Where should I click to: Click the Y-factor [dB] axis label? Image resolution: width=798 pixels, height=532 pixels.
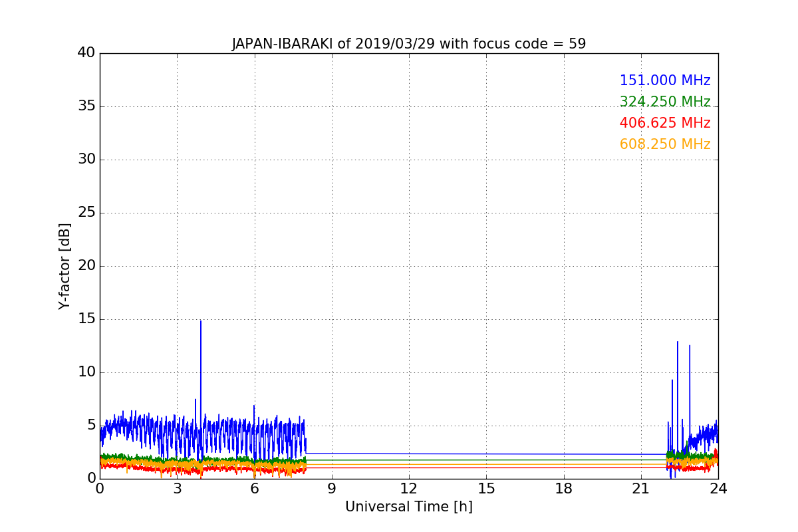tap(65, 266)
